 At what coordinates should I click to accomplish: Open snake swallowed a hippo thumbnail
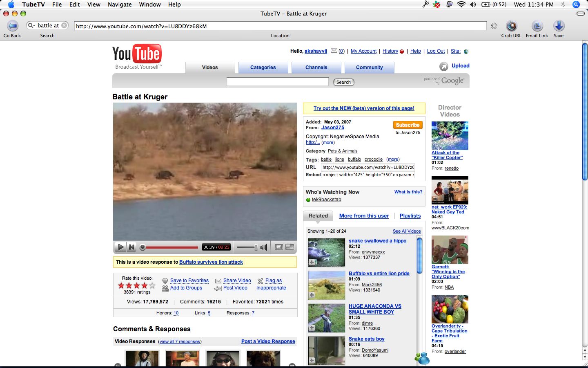pyautogui.click(x=326, y=253)
